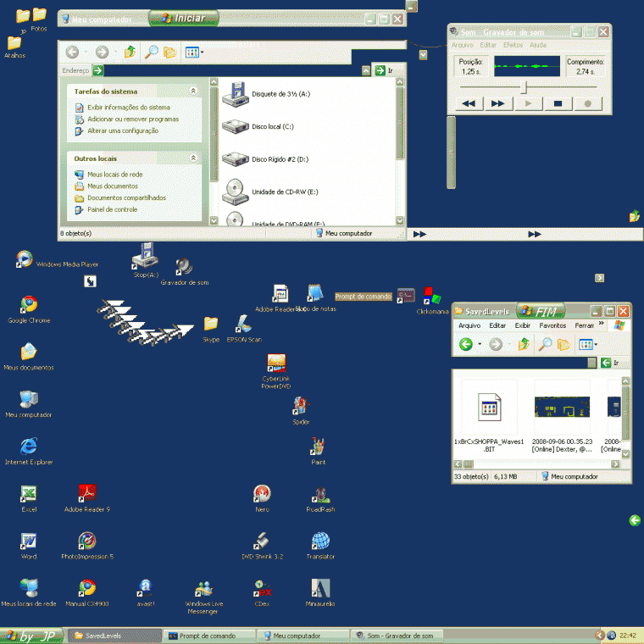This screenshot has width=644, height=644.
Task: Click Alterar uma configuração link
Action: [123, 130]
